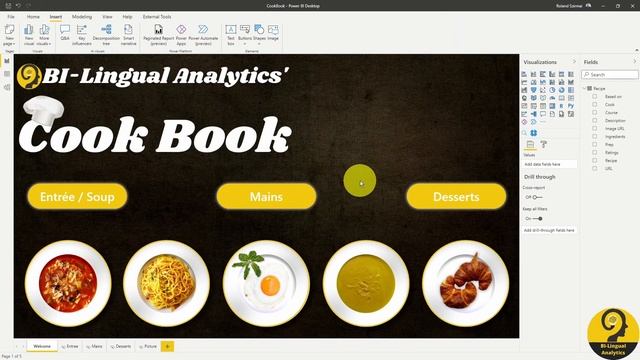Check the Description field
The image size is (640, 360).
coord(595,120)
